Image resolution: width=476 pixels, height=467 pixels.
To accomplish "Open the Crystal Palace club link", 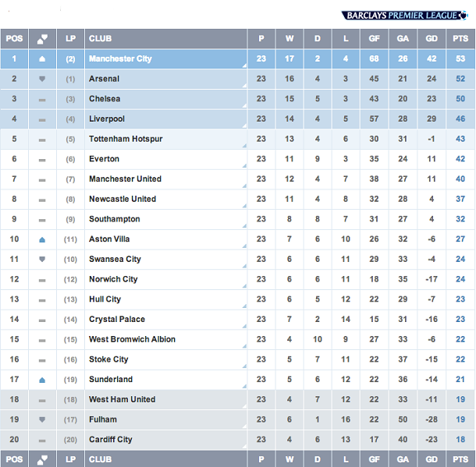I will pyautogui.click(x=117, y=320).
